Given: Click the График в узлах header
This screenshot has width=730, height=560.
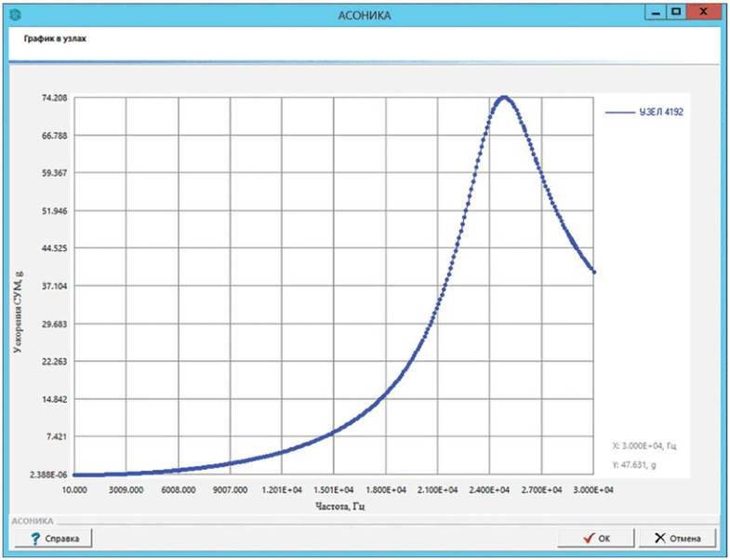Looking at the screenshot, I should 49,42.
